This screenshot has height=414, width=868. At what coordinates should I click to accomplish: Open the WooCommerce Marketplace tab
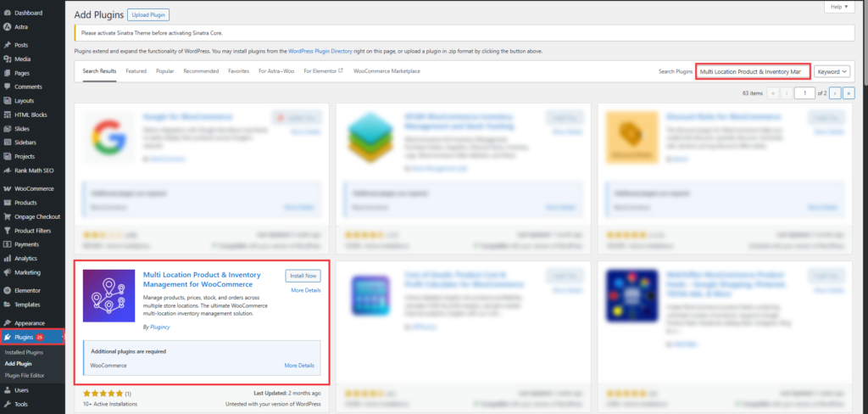pos(387,71)
